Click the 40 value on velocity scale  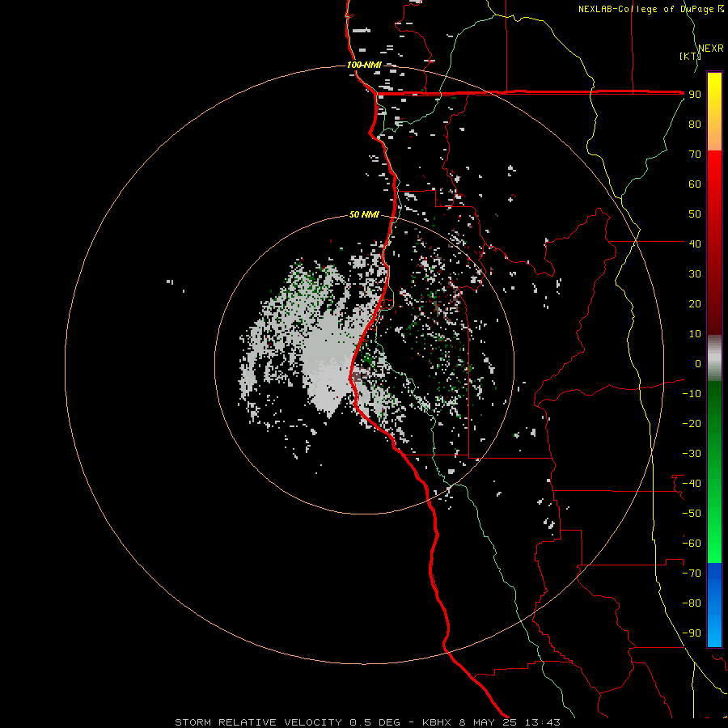[695, 243]
